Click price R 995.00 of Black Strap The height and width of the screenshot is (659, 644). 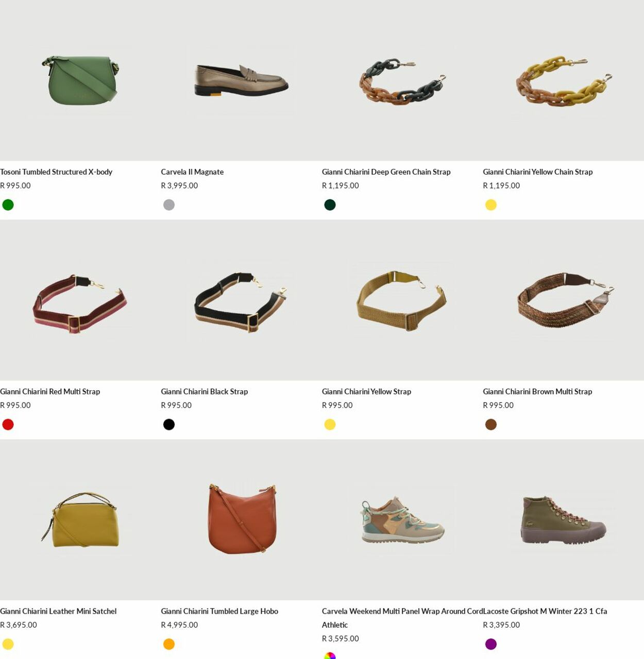[176, 406]
